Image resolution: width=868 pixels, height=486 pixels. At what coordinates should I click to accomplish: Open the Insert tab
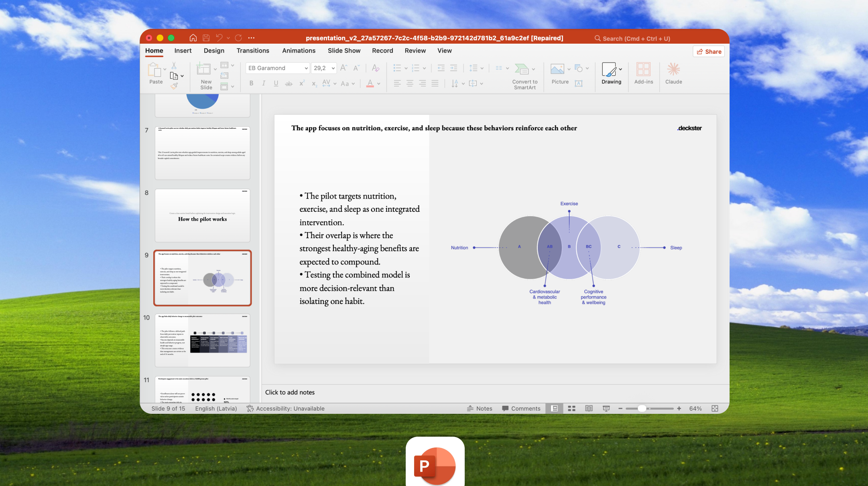(x=183, y=51)
